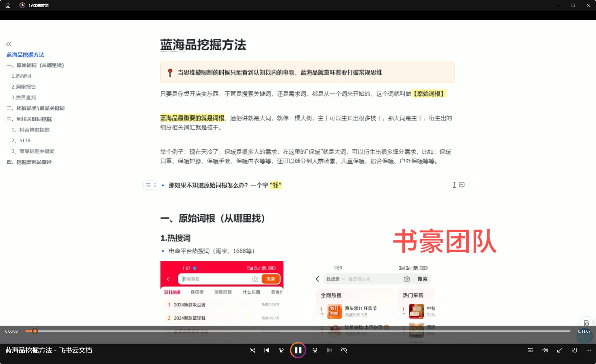596x364 pixels.
Task: Collapse the document outline sidebar
Action: pyautogui.click(x=9, y=44)
